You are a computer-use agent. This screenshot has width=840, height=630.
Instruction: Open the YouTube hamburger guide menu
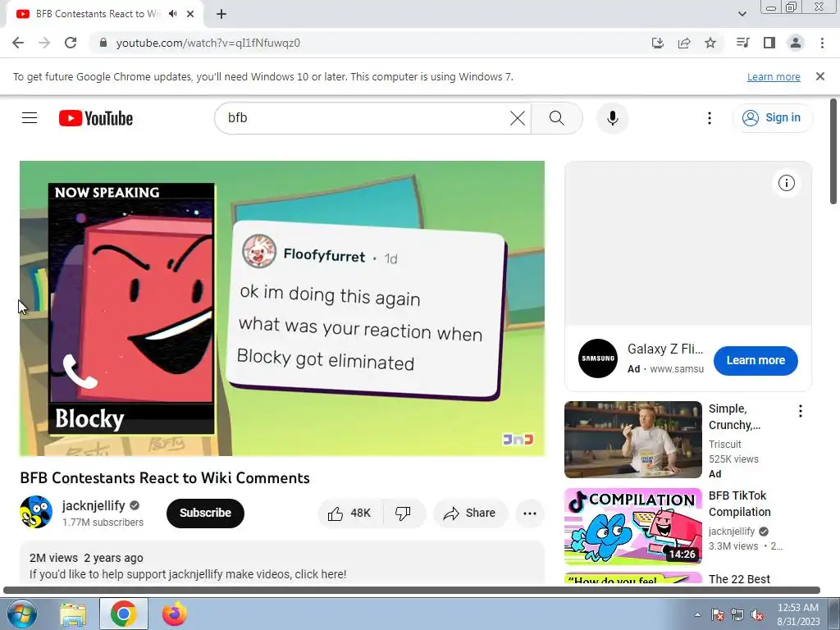click(30, 118)
